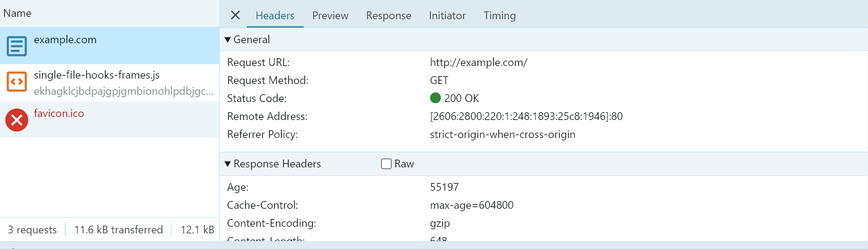Go to the Initiator tab
This screenshot has height=249, width=868.
click(447, 16)
